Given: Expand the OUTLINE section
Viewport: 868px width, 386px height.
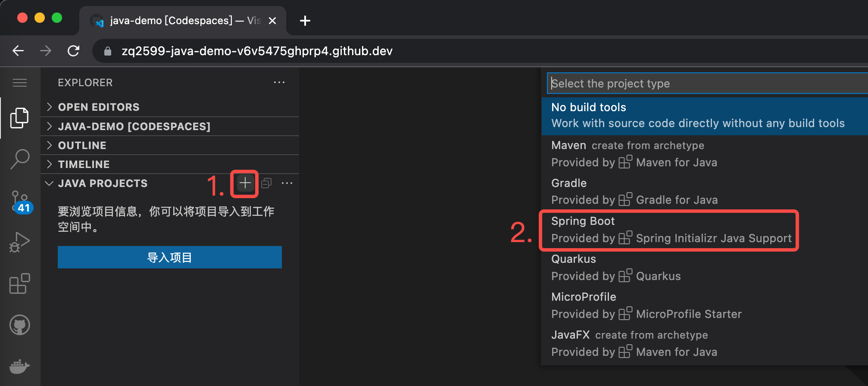Looking at the screenshot, I should (170, 145).
